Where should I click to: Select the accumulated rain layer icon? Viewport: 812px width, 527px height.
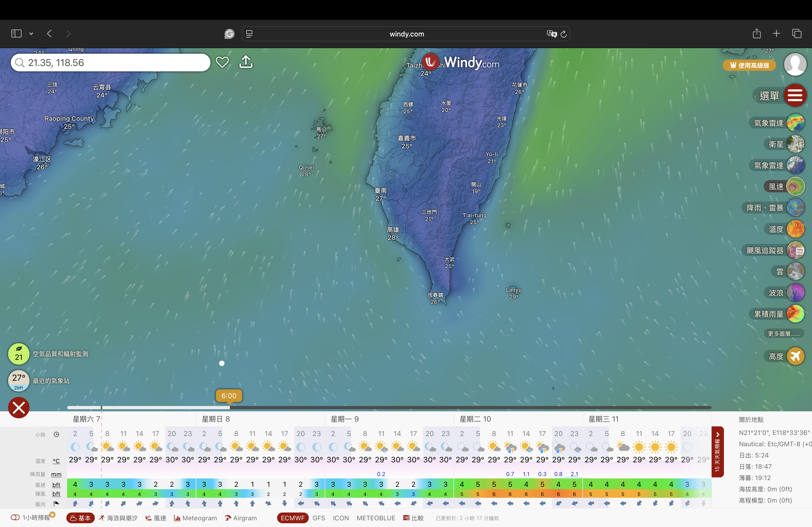click(x=795, y=314)
